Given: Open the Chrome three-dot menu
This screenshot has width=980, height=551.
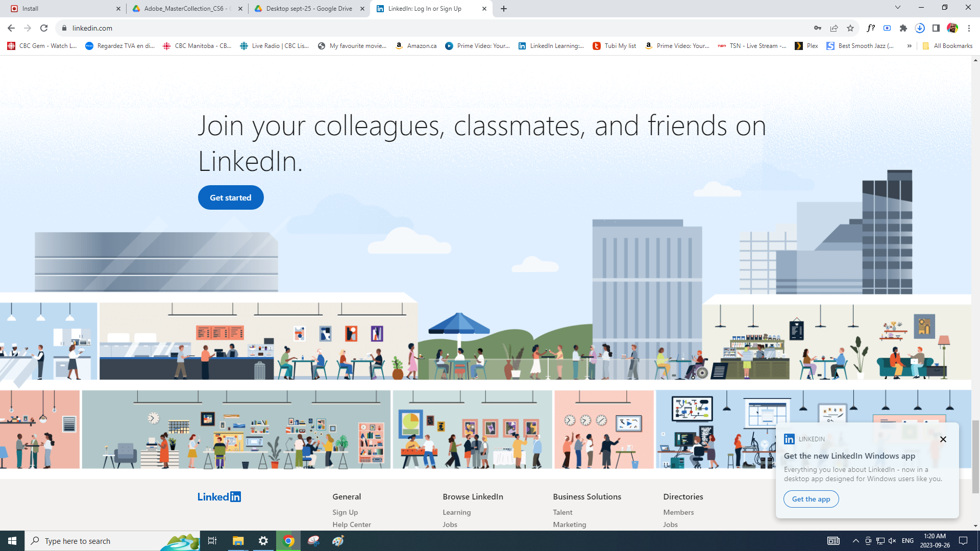Looking at the screenshot, I should [x=969, y=28].
